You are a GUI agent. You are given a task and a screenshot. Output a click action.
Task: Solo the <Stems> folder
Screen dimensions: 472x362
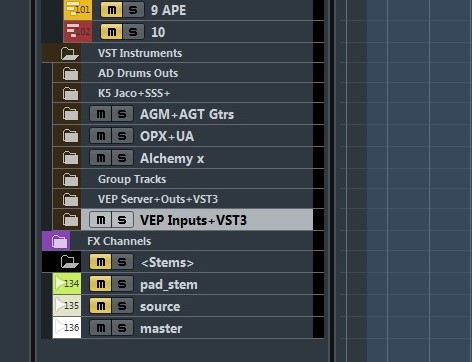tap(122, 262)
